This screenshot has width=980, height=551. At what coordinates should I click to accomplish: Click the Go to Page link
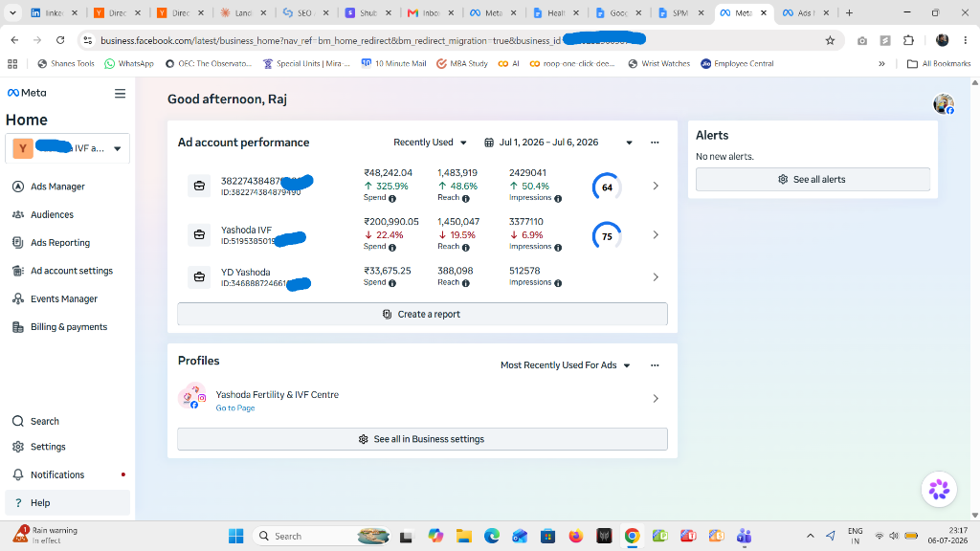235,408
